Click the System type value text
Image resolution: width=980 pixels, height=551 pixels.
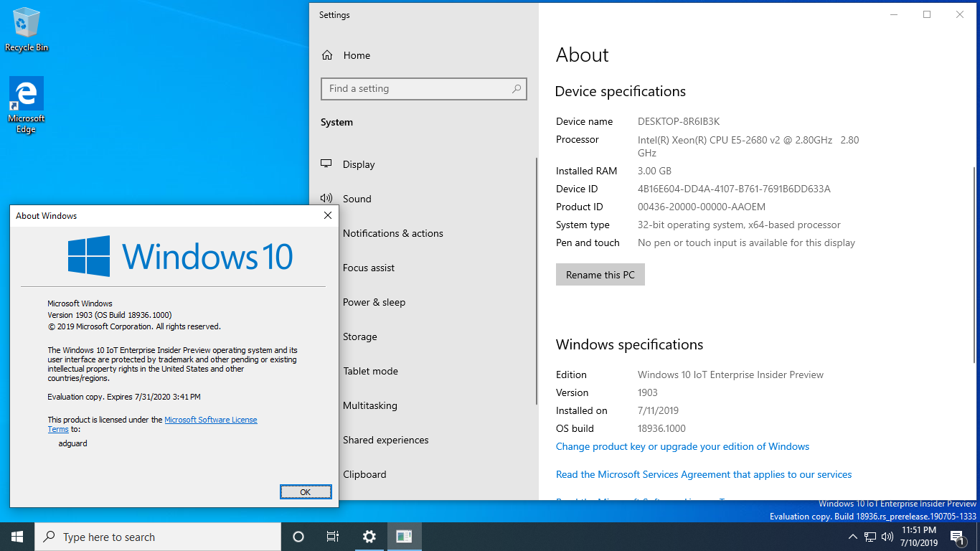739,225
